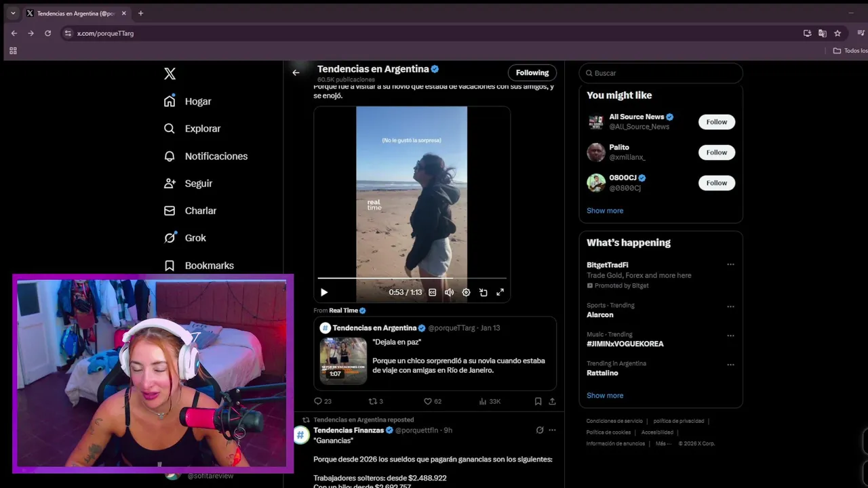Open more options on Tendencias Finanzas post
The height and width of the screenshot is (488, 868).
(x=552, y=430)
